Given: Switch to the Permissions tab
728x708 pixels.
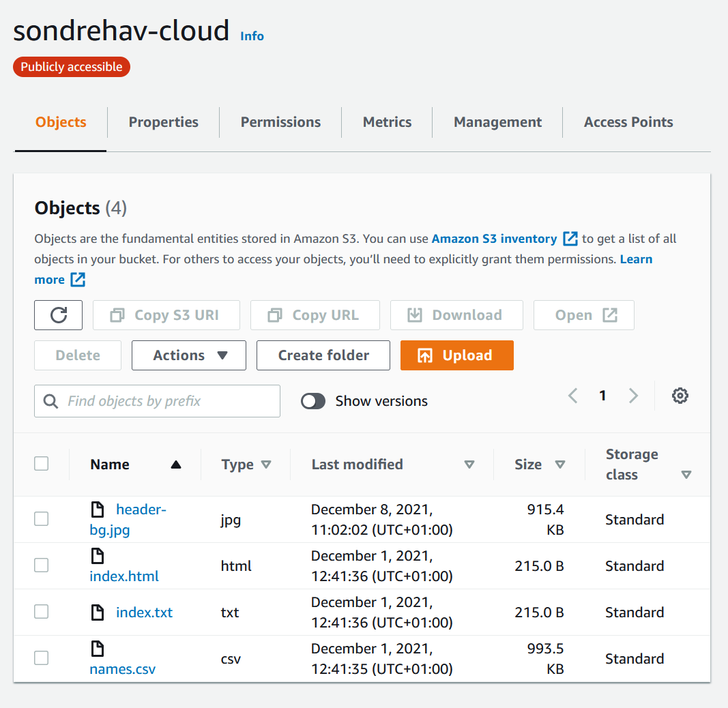Looking at the screenshot, I should click(x=280, y=122).
